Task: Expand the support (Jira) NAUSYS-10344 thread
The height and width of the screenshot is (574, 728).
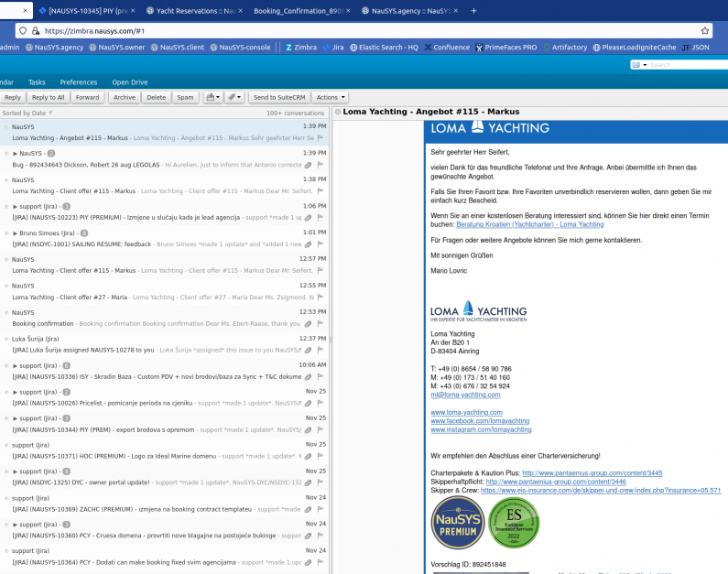Action: click(15, 418)
